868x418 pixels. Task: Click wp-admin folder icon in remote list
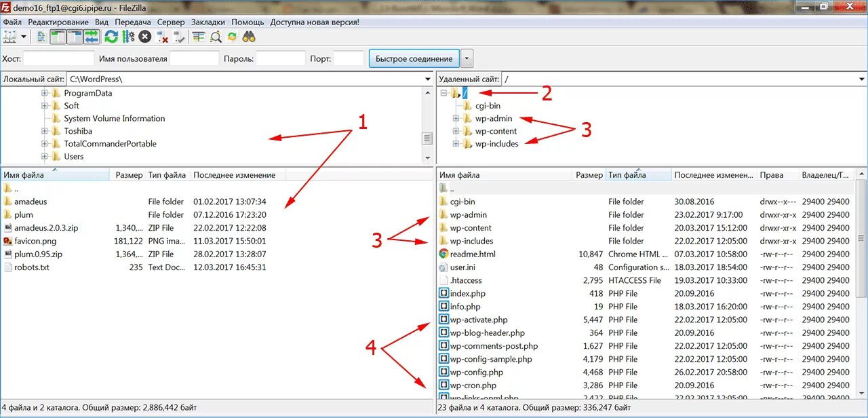pos(443,214)
